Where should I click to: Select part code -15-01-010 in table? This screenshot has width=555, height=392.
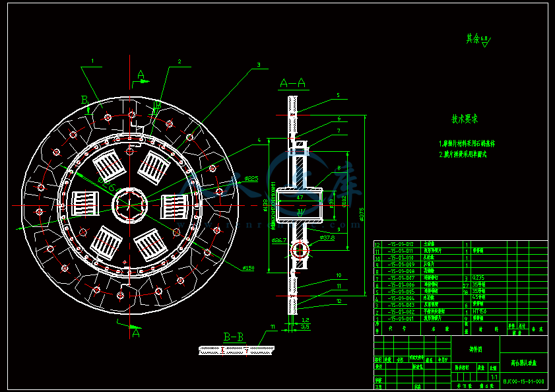coord(401,258)
